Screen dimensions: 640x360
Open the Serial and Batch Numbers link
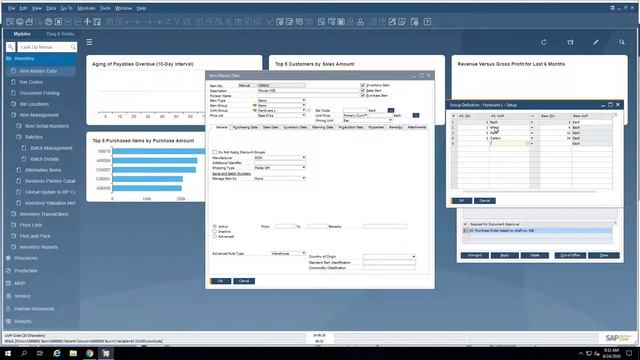[x=231, y=173]
